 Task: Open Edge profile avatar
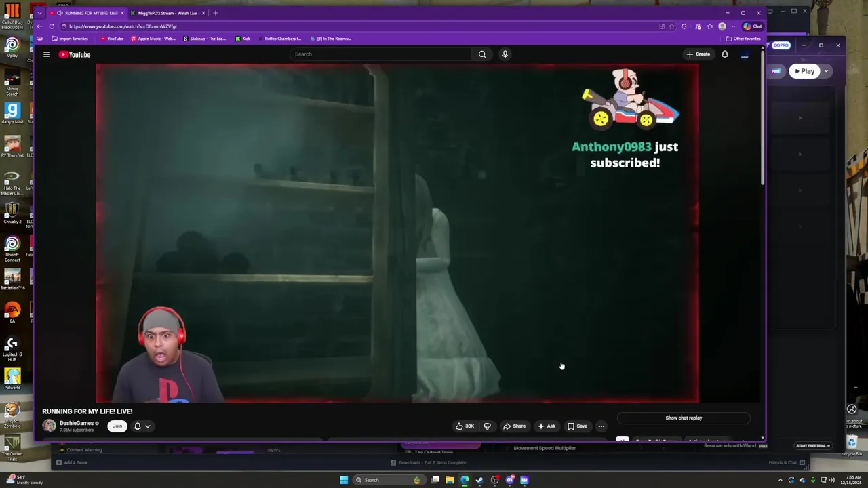point(722,26)
